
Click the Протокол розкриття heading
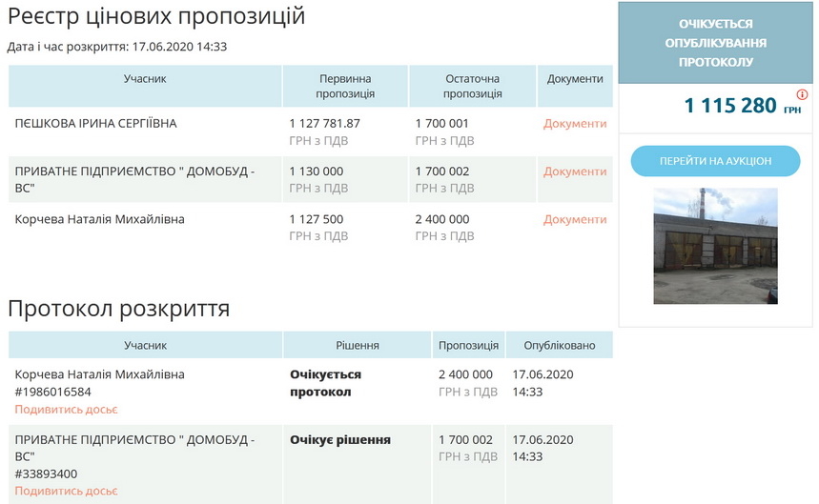(x=118, y=309)
